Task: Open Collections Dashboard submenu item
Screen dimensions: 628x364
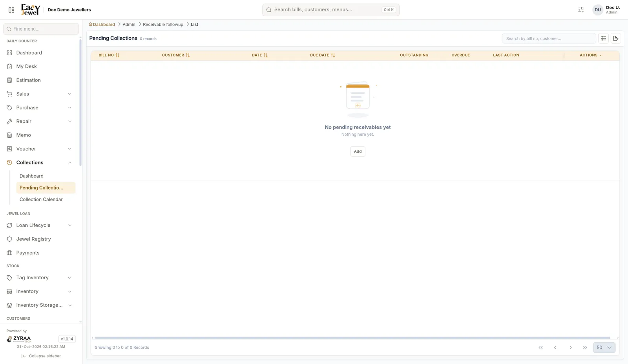Action: 46,176
